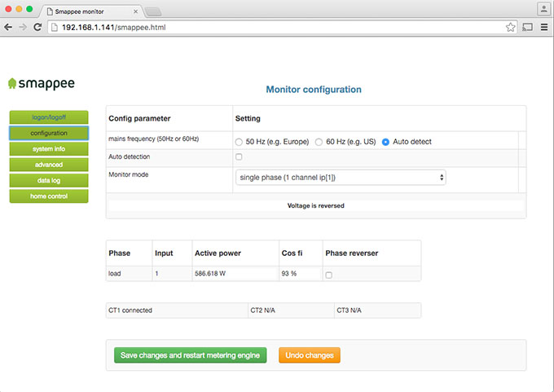Open the system info page
The width and height of the screenshot is (554, 392).
pos(49,149)
